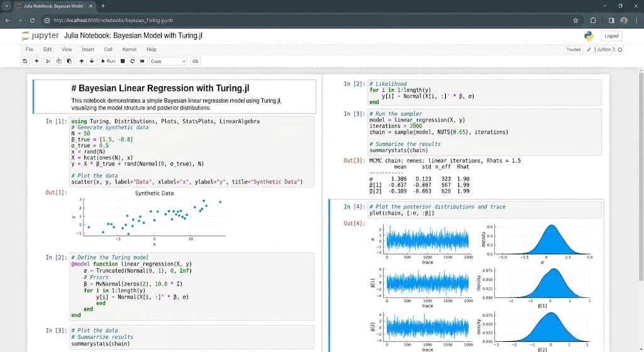Open the Edit menu
Image resolution: width=644 pixels, height=352 pixels.
tap(48, 49)
